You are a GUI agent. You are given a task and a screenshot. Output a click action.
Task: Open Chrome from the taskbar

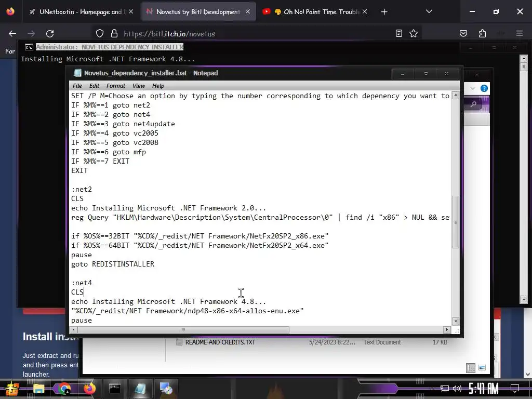click(64, 389)
